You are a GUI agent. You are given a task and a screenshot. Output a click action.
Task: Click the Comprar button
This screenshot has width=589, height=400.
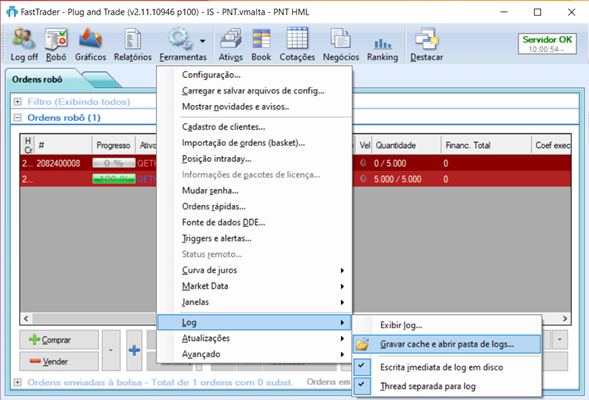coord(59,340)
